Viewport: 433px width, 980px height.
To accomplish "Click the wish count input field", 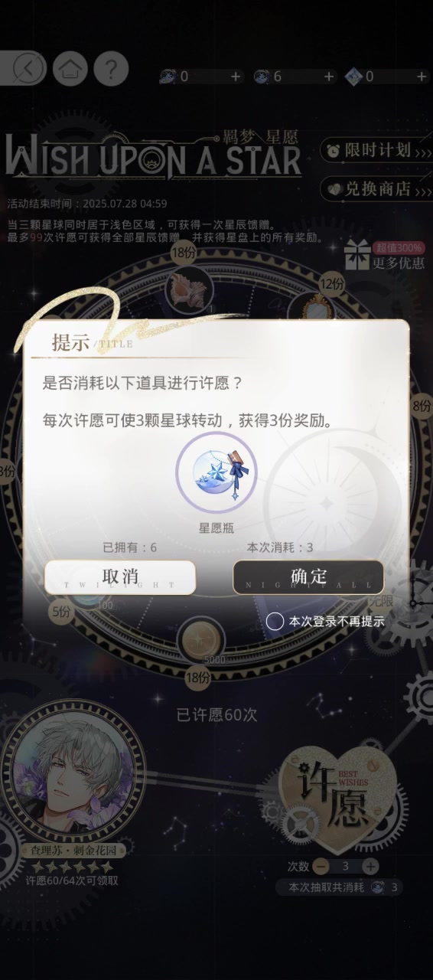I will pyautogui.click(x=346, y=866).
